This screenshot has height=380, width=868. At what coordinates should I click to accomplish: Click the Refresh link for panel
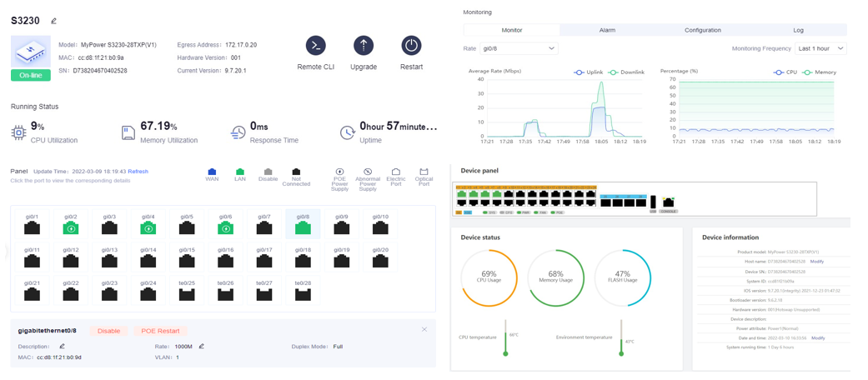(x=138, y=172)
